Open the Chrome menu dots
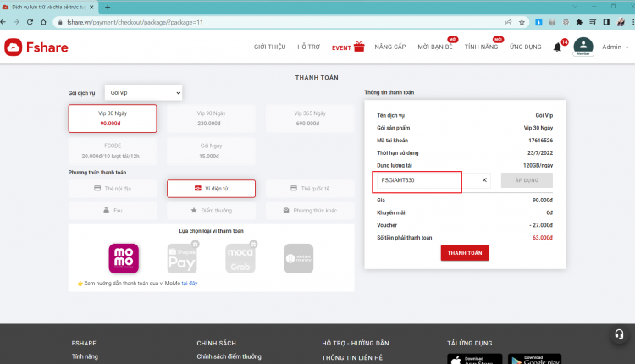 click(633, 22)
